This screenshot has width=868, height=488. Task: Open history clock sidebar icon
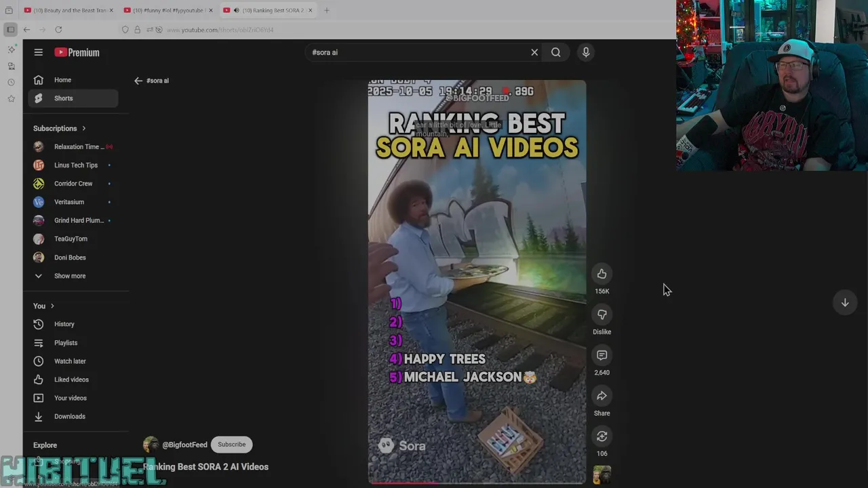[11, 82]
